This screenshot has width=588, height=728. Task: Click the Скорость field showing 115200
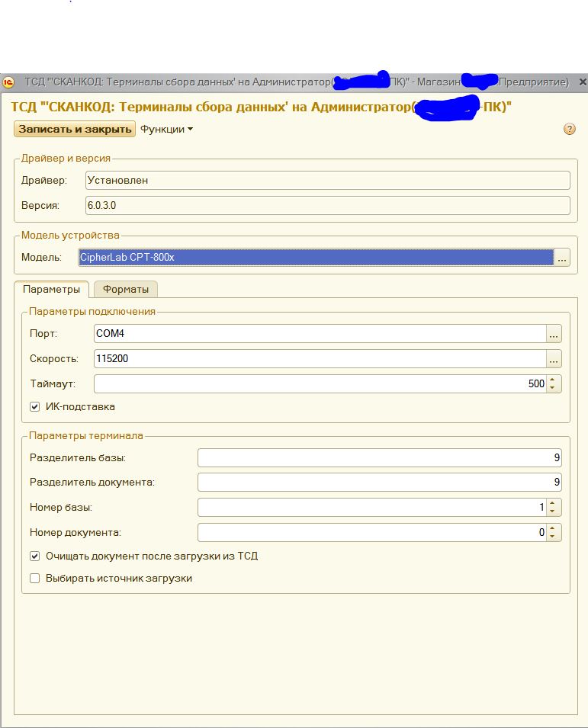(319, 359)
